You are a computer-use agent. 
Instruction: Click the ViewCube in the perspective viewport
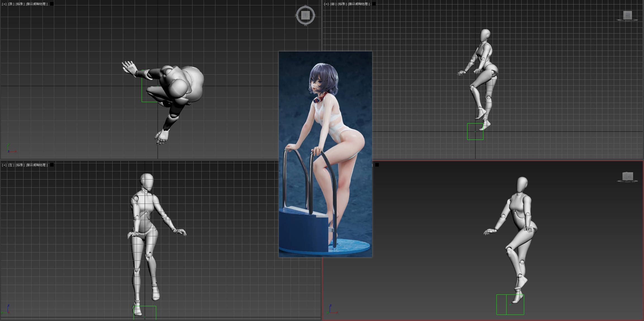[628, 176]
